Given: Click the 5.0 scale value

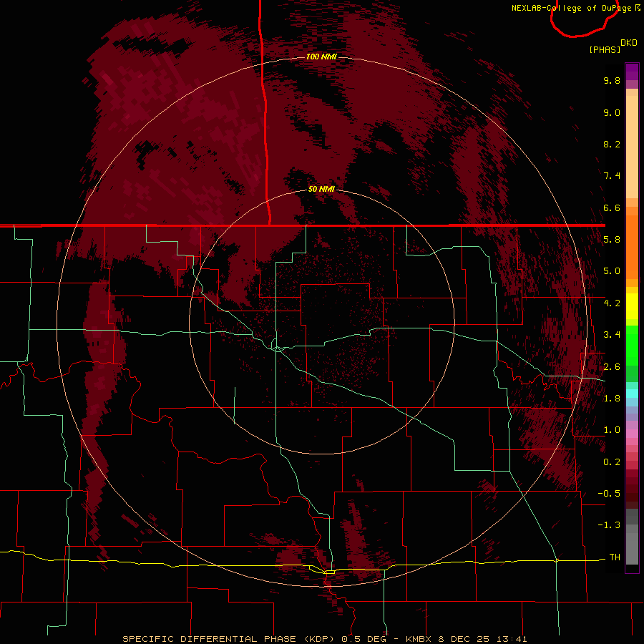Looking at the screenshot, I should click(612, 271).
